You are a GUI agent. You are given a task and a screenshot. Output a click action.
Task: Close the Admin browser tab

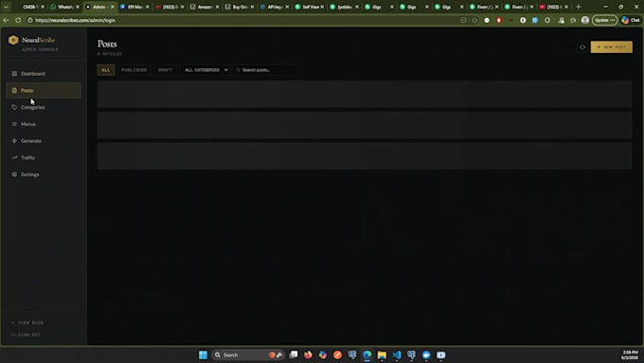tap(112, 7)
